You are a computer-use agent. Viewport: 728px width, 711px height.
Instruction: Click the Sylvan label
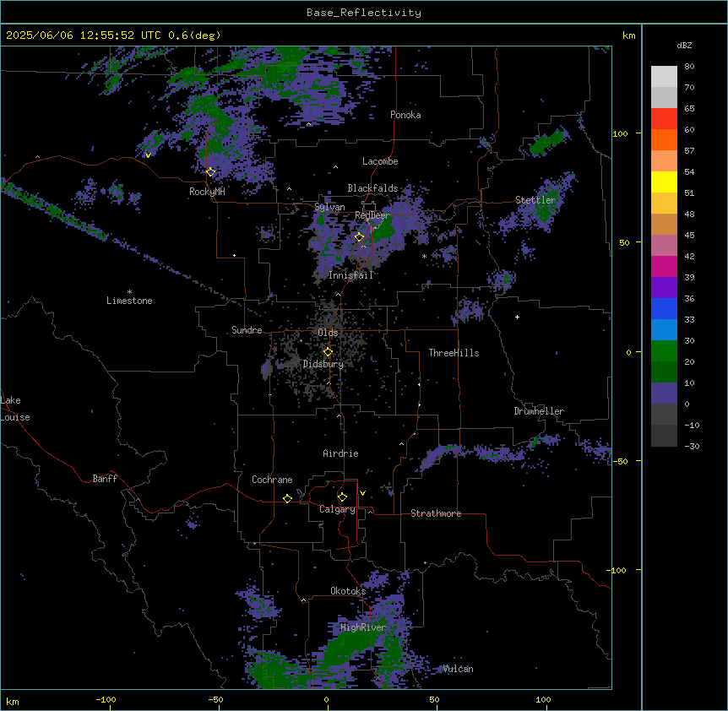pyautogui.click(x=329, y=207)
